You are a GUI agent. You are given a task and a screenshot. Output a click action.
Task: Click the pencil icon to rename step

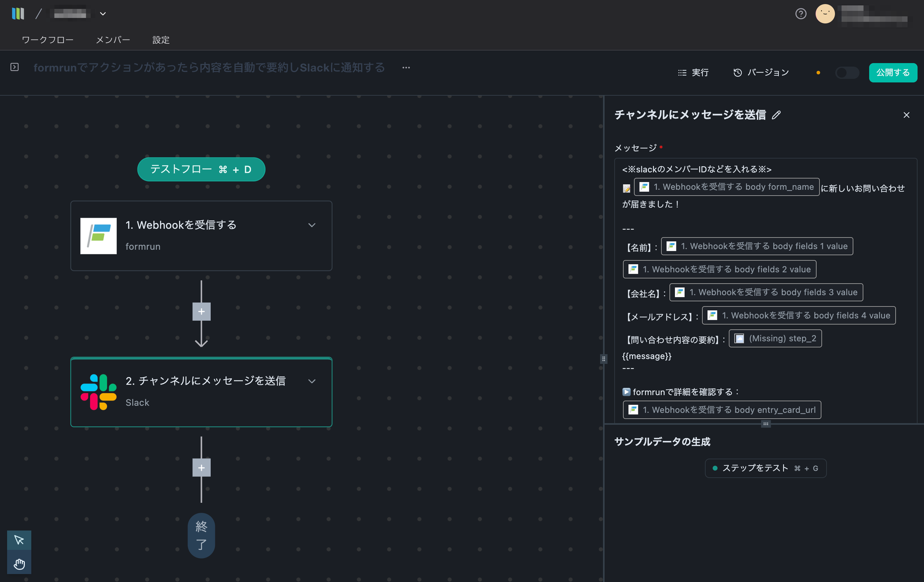click(776, 115)
